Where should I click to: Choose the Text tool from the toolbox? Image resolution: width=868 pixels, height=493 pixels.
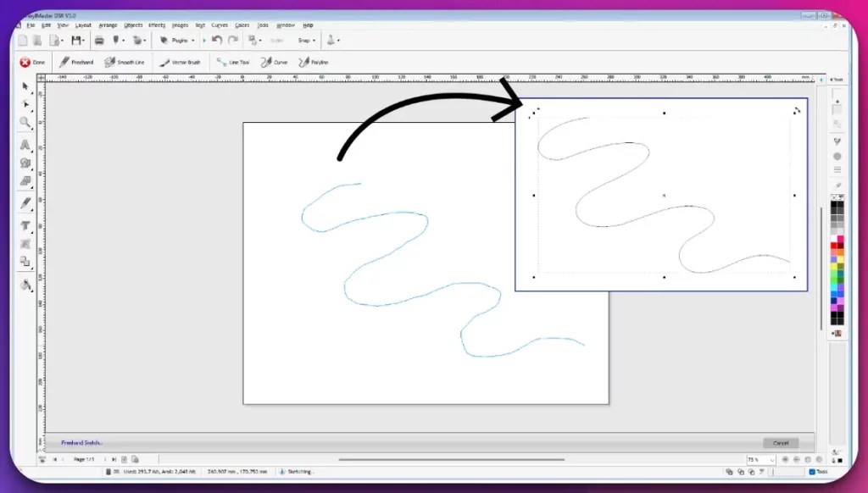point(25,224)
